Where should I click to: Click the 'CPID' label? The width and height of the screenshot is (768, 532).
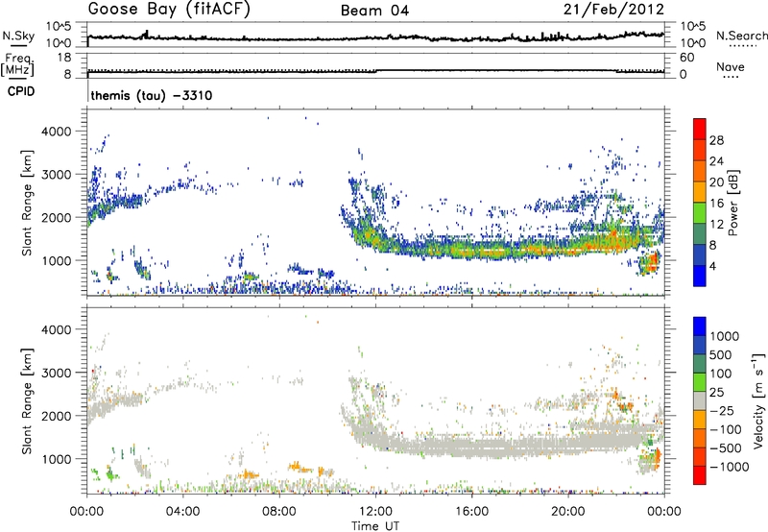pyautogui.click(x=20, y=91)
